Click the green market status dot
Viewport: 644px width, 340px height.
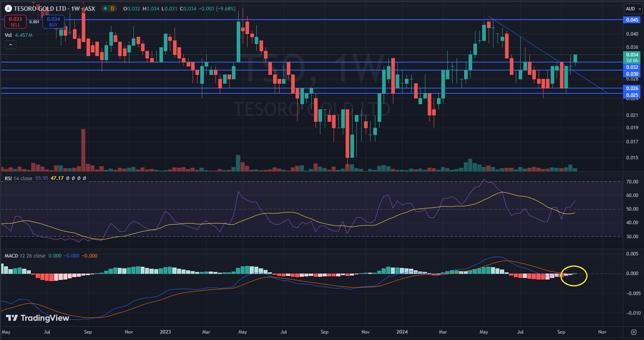[105, 8]
